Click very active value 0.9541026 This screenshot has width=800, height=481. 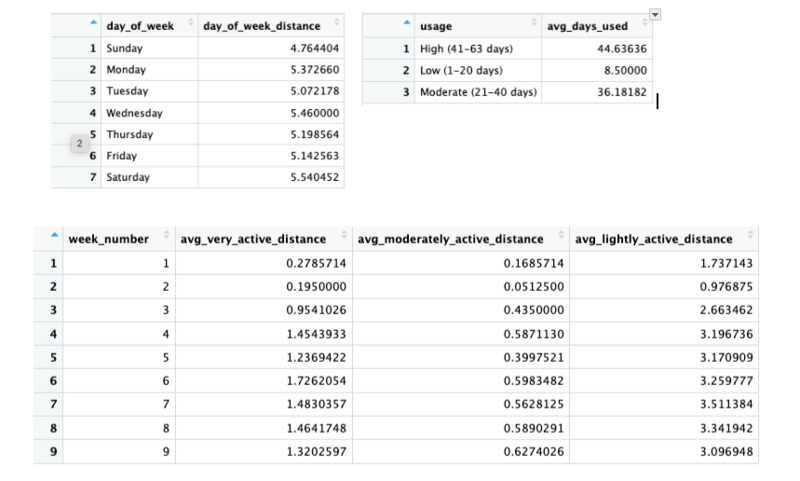pyautogui.click(x=316, y=310)
